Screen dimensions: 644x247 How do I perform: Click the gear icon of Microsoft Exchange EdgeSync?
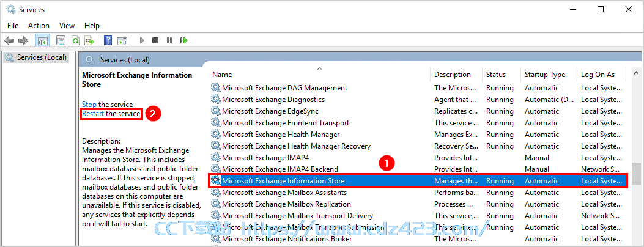[x=216, y=111]
